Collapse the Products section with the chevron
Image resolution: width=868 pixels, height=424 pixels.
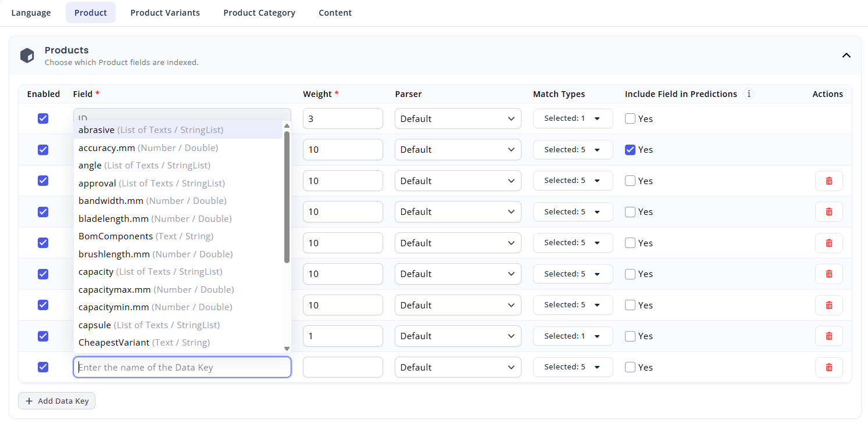coord(846,55)
